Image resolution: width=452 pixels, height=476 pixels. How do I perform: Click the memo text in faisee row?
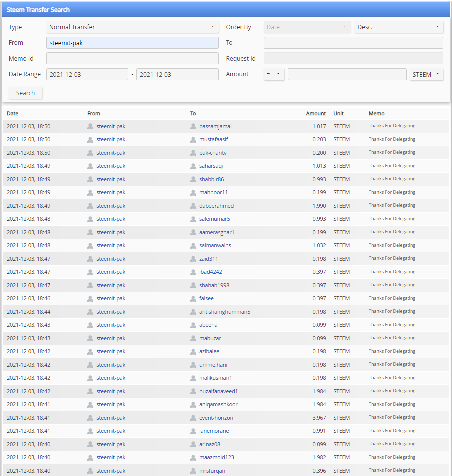[392, 298]
